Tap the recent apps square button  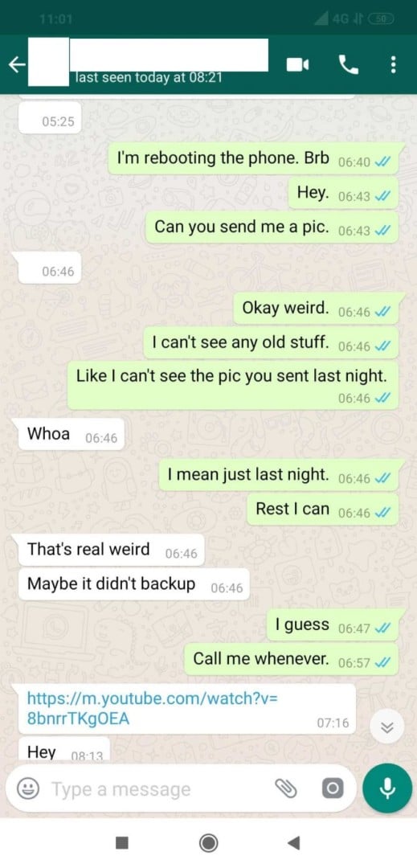click(122, 843)
